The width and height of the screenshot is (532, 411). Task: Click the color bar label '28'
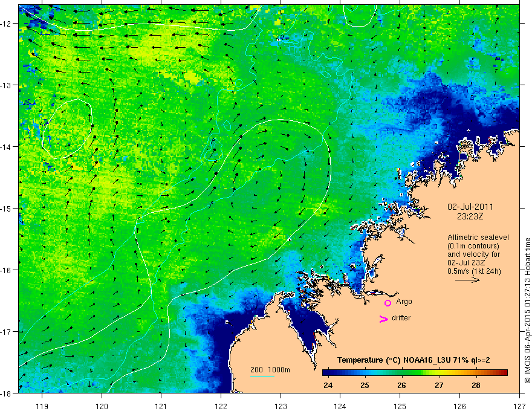476,385
